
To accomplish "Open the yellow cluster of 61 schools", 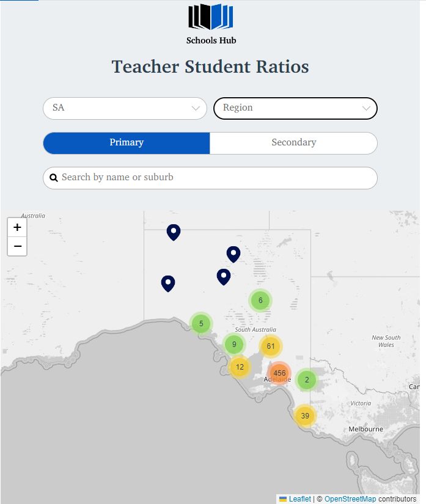I will pyautogui.click(x=270, y=346).
